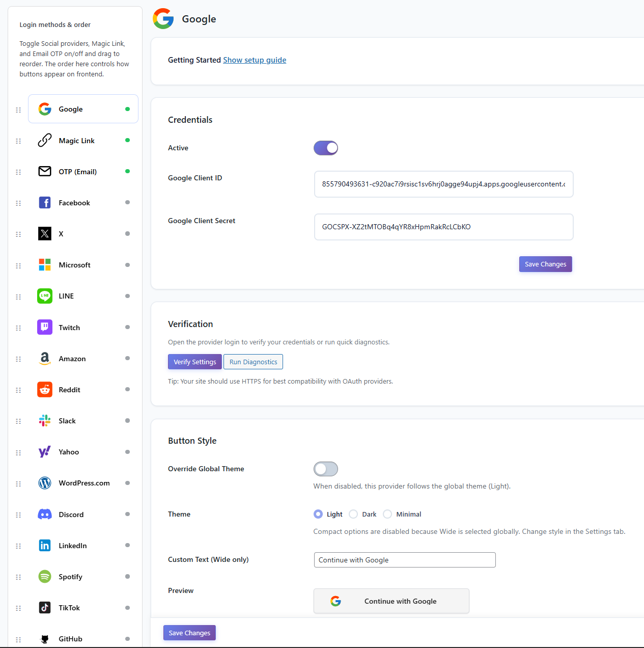The image size is (644, 648).
Task: Open the Magic Link chain icon
Action: [x=45, y=140]
